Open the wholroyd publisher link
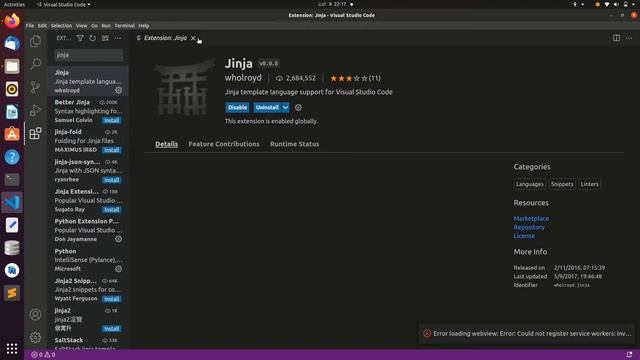The width and height of the screenshot is (640, 360). point(243,78)
